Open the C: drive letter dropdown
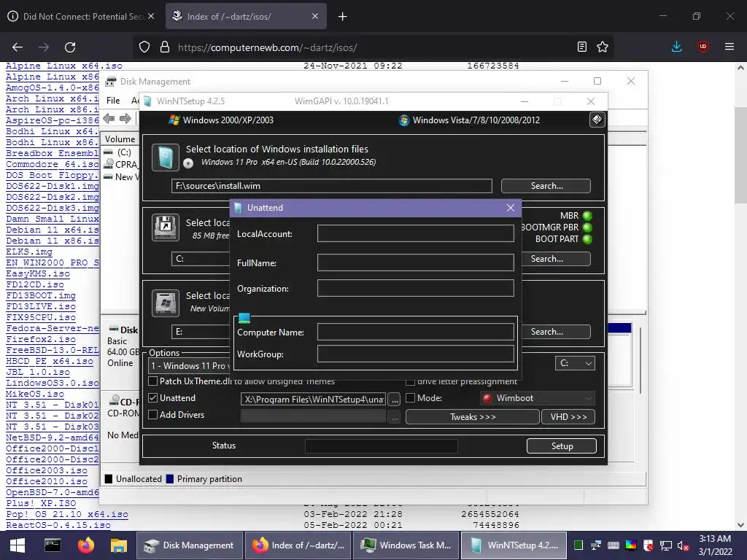 click(x=575, y=363)
